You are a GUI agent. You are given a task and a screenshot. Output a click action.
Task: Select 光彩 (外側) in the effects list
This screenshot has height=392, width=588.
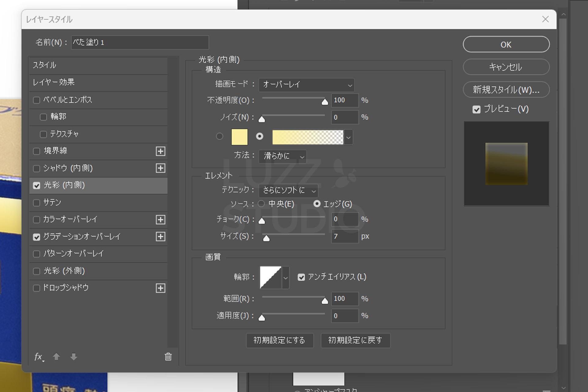pos(64,271)
